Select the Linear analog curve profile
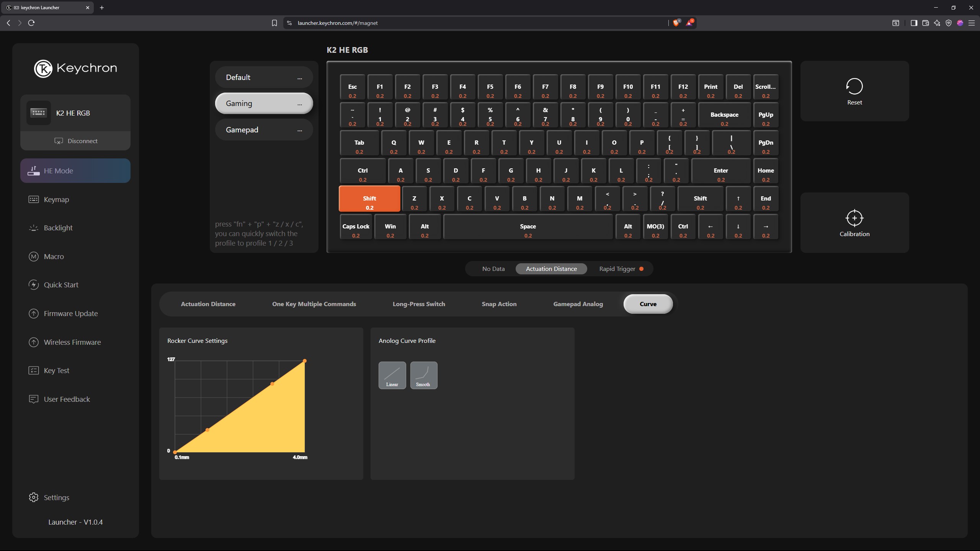The height and width of the screenshot is (551, 980). point(392,375)
